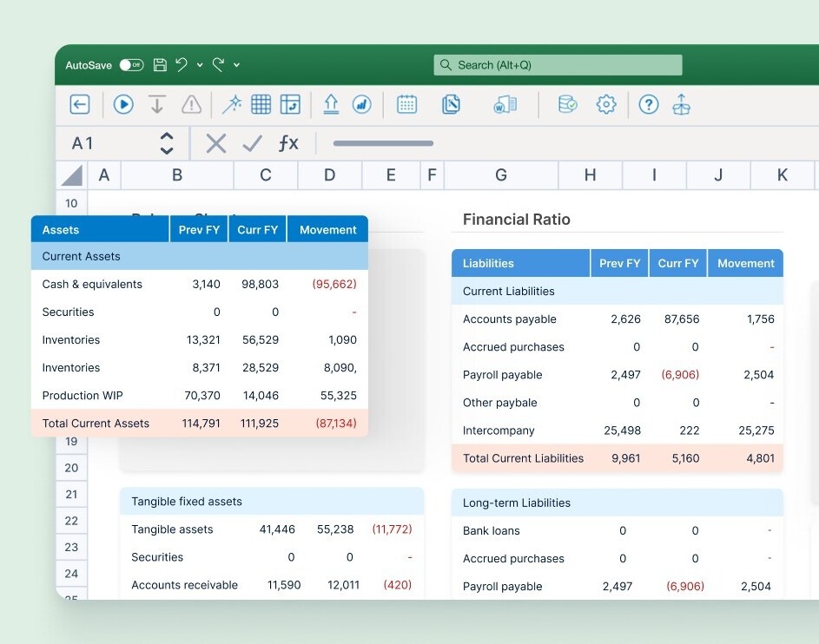Screen dimensions: 819x644
Task: Click the Insert Function fx button
Action: (288, 143)
